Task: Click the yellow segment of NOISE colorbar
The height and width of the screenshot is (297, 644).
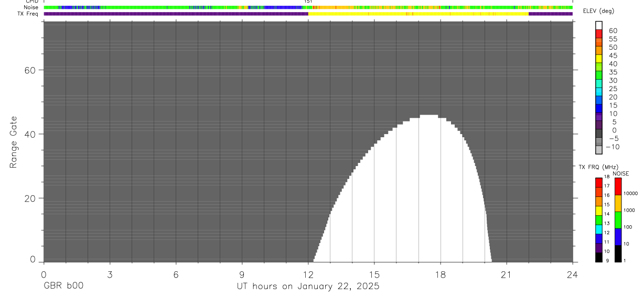Action: 618,203
